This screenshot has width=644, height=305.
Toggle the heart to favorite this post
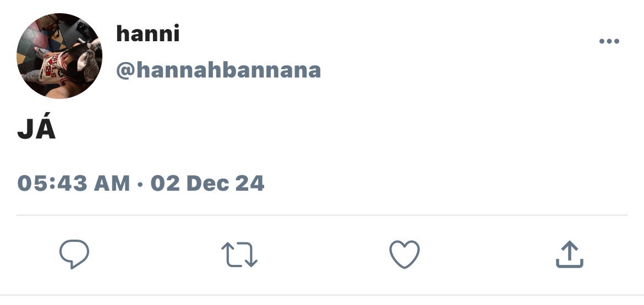405,254
